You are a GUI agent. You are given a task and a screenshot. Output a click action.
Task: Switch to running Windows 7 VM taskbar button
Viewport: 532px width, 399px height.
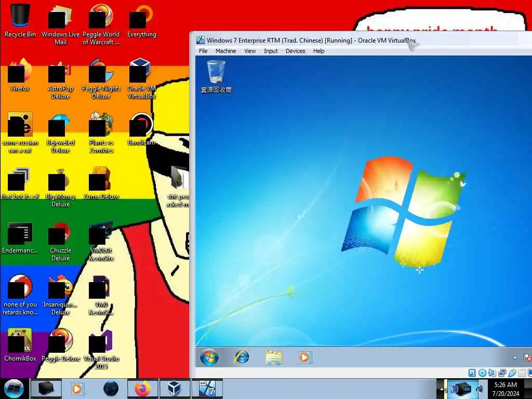tap(207, 389)
